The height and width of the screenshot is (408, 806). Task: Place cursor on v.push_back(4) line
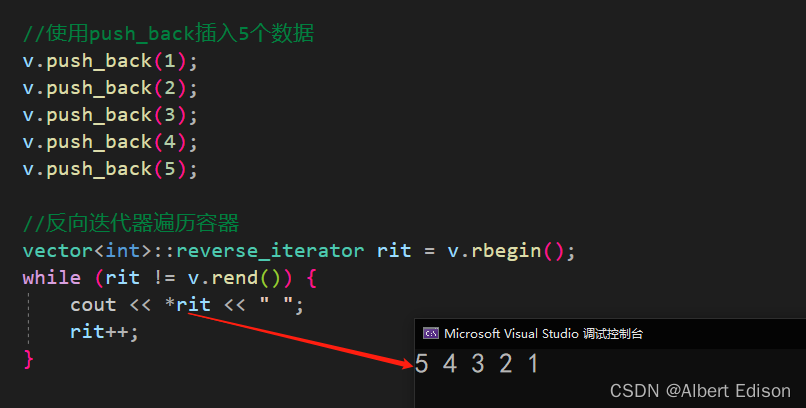click(110, 142)
